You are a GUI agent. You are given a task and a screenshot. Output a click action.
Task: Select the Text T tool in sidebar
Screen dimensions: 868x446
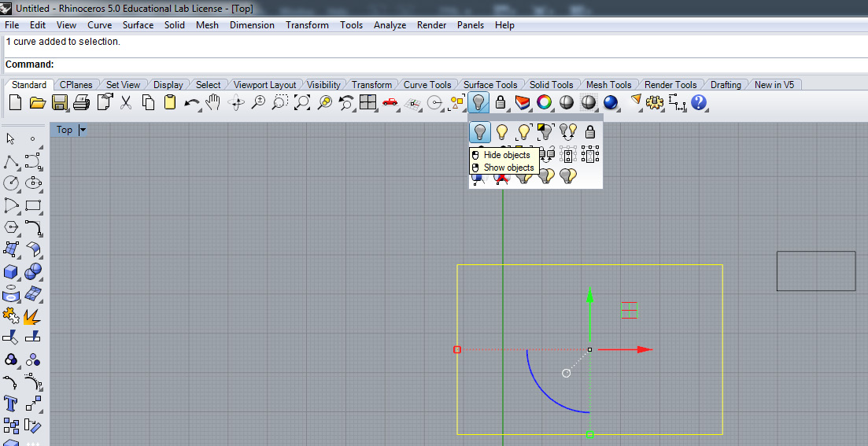(x=11, y=404)
